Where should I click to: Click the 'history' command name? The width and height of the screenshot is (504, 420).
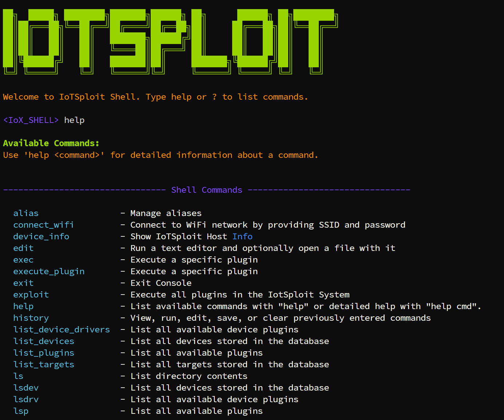pos(31,318)
